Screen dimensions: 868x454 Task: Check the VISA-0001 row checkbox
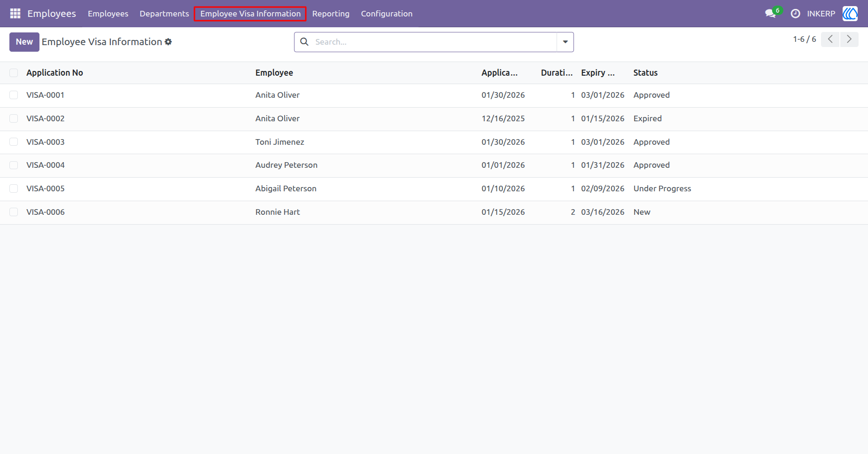point(14,95)
